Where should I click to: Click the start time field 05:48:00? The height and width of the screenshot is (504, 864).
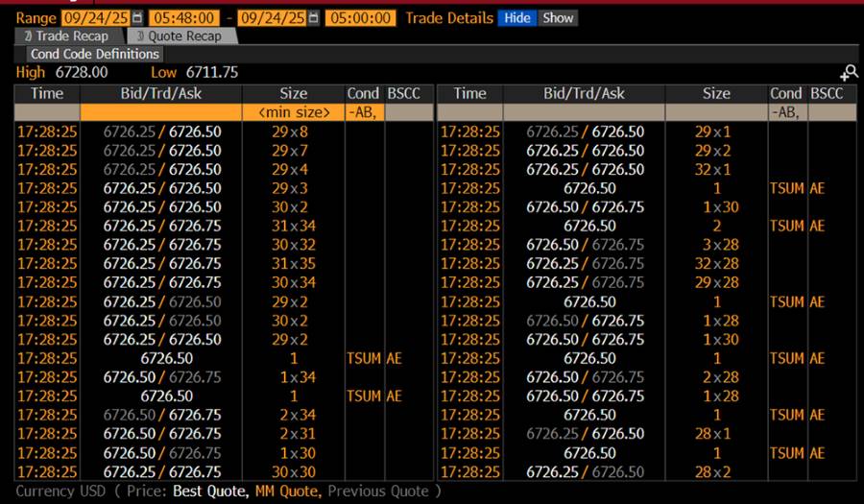(x=184, y=18)
